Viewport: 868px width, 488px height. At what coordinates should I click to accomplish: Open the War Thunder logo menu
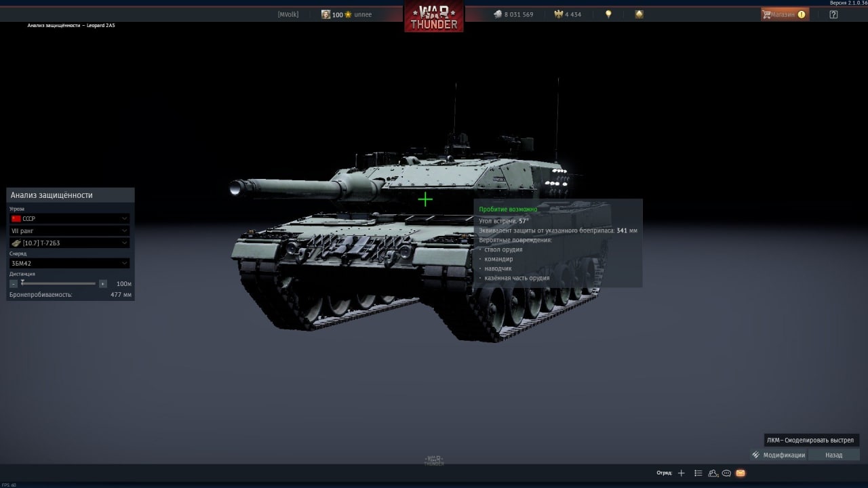click(434, 16)
